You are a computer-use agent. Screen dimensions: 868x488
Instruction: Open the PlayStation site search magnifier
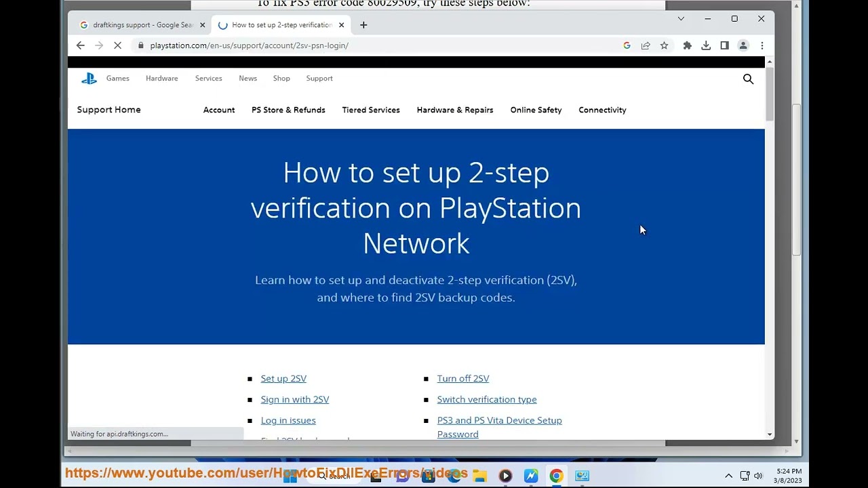(748, 79)
